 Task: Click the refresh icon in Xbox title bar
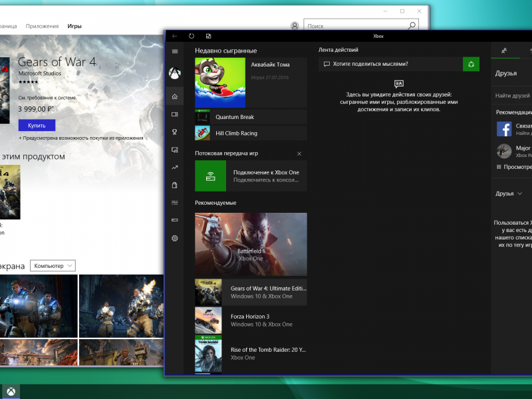pyautogui.click(x=192, y=36)
